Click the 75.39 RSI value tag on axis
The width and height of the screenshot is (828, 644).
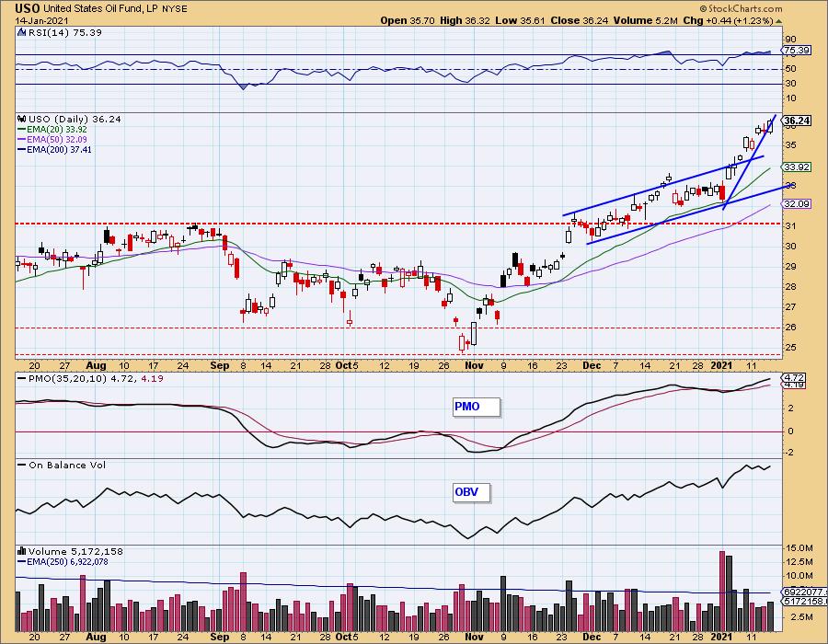coord(798,51)
